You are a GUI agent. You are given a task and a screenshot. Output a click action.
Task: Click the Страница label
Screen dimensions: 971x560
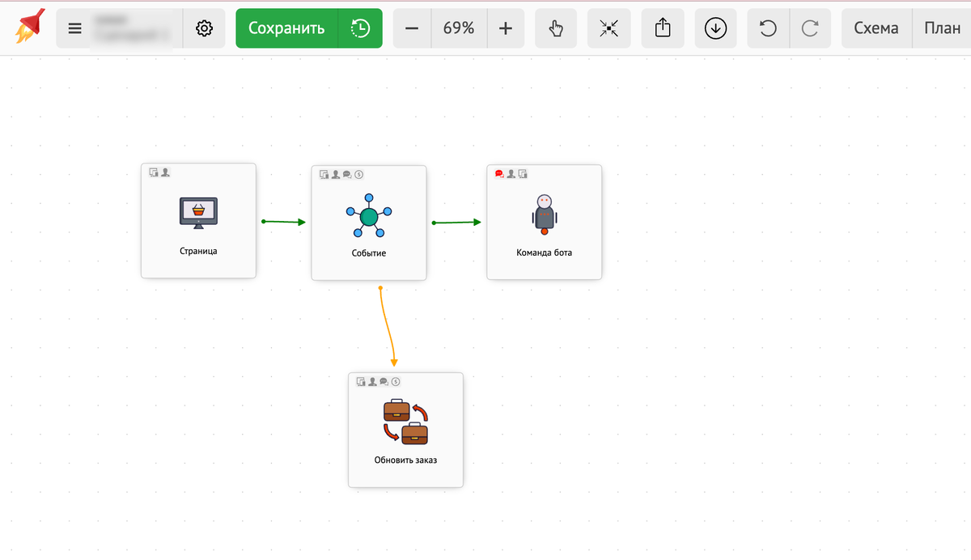click(198, 251)
